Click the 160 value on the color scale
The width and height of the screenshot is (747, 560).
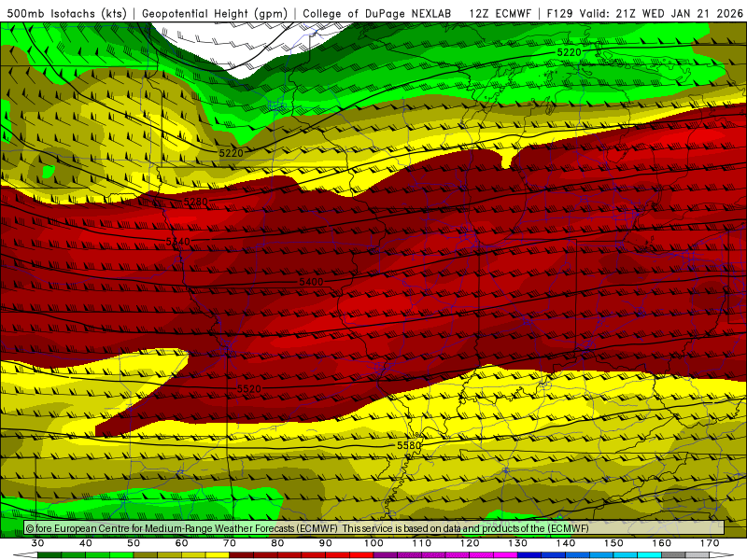(662, 543)
